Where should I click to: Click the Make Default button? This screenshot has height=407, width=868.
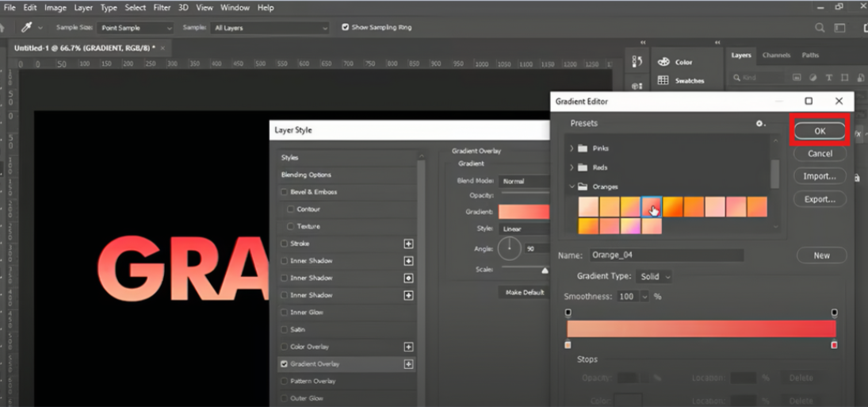(525, 293)
